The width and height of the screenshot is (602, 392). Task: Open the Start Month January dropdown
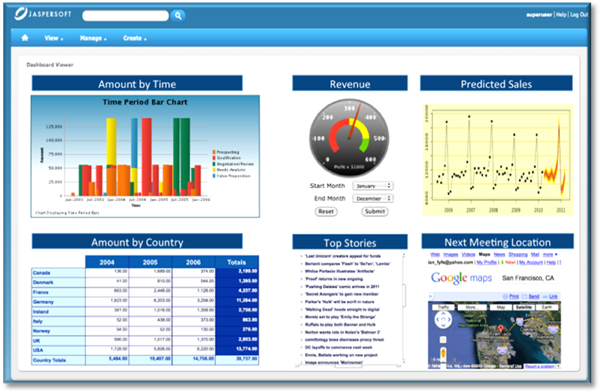373,186
